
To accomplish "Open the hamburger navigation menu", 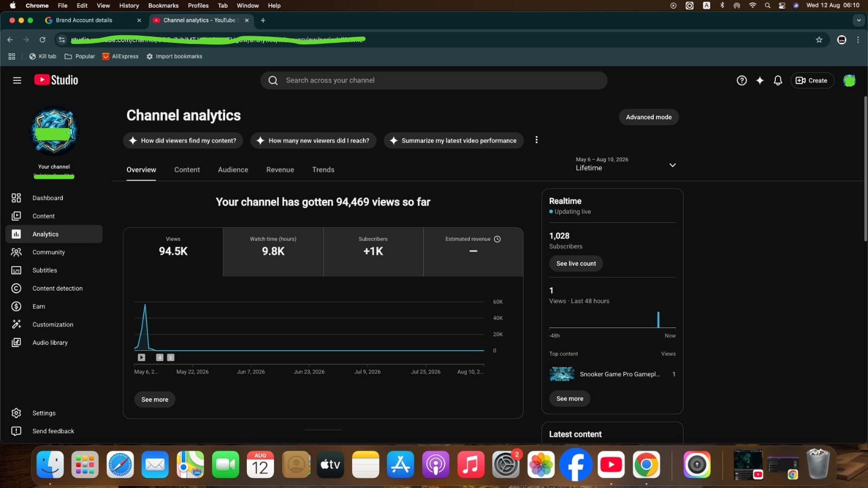I will click(x=17, y=80).
